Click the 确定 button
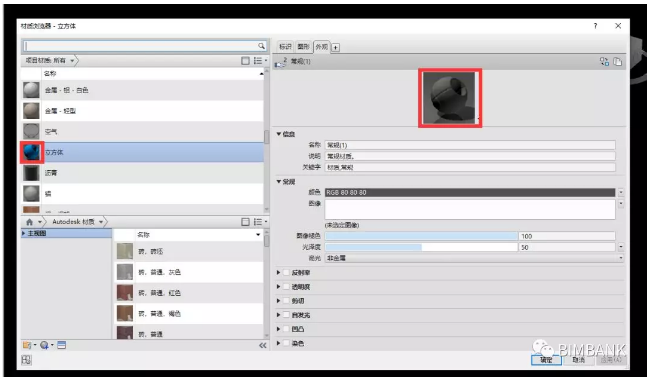This screenshot has height=379, width=653. pyautogui.click(x=546, y=360)
